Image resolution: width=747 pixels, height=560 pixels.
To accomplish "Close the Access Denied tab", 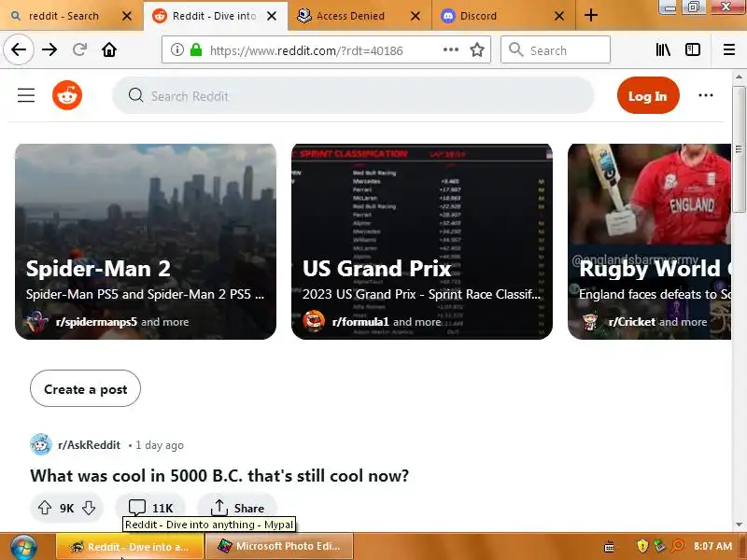I will (x=416, y=16).
